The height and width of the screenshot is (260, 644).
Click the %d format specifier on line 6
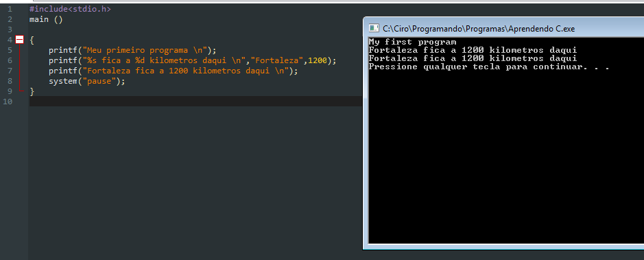140,61
